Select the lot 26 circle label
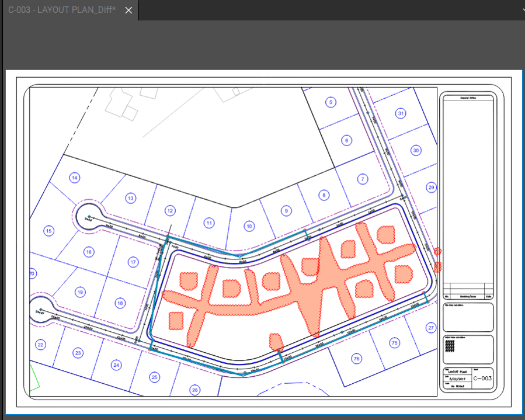Screen dimensions: 525x420 point(195,390)
